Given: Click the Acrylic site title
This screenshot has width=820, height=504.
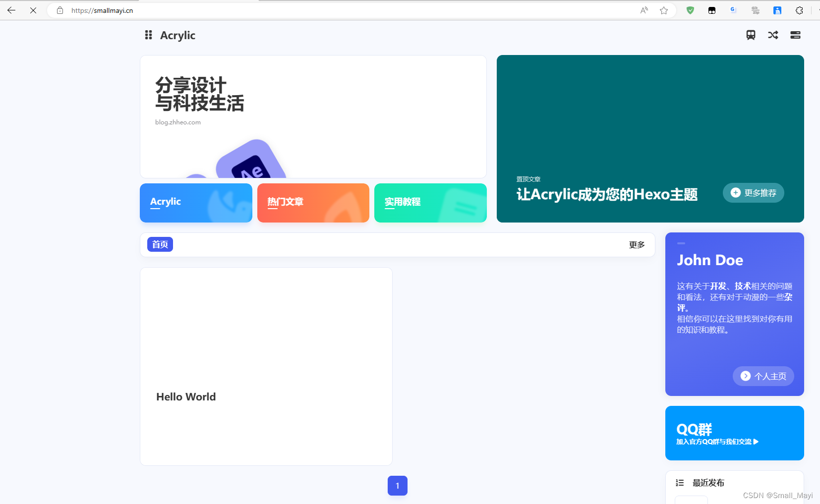Looking at the screenshot, I should pyautogui.click(x=177, y=35).
